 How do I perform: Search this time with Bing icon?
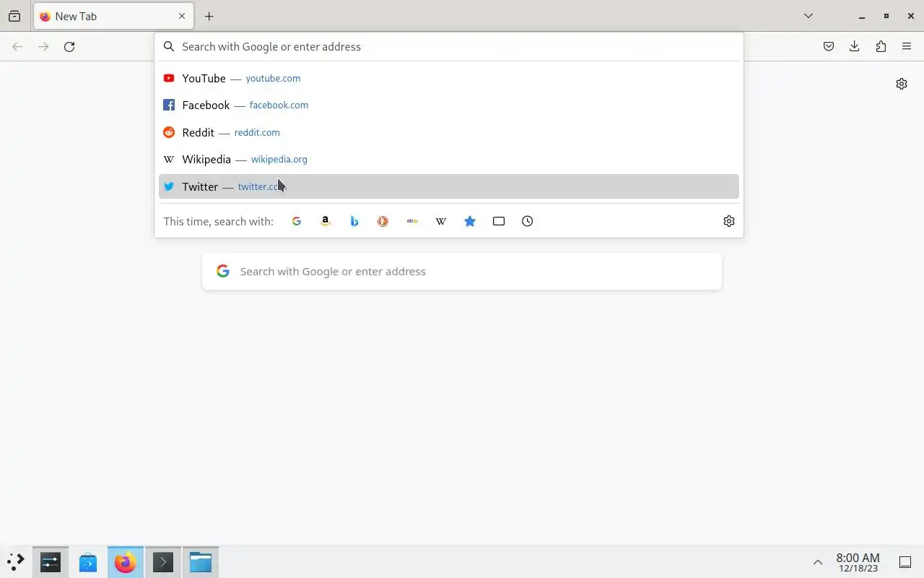click(x=354, y=221)
